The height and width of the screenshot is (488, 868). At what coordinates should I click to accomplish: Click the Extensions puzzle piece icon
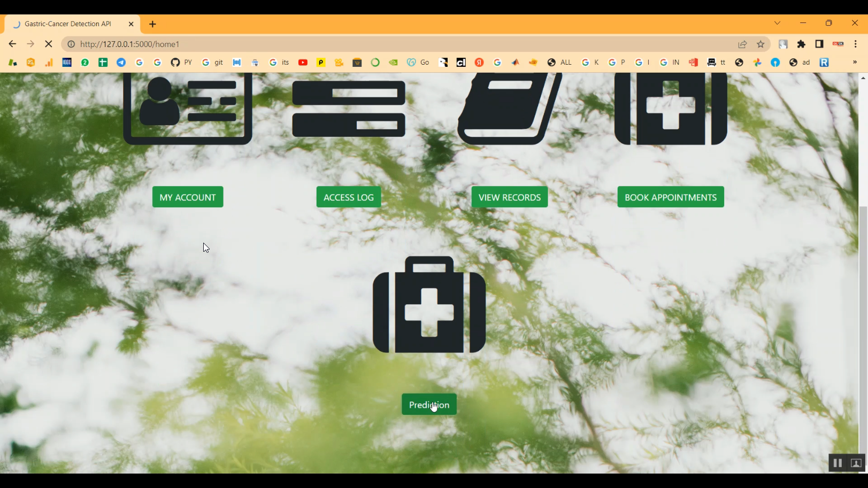point(801,44)
